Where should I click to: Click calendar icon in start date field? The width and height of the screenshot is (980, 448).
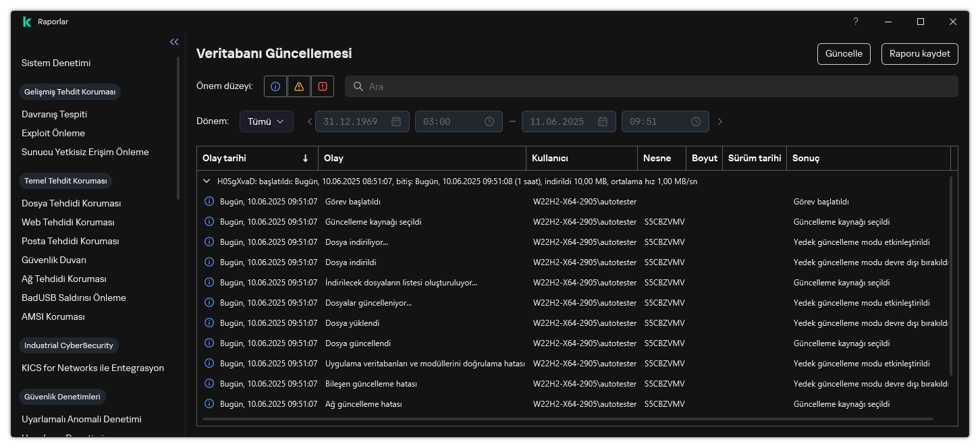click(396, 121)
